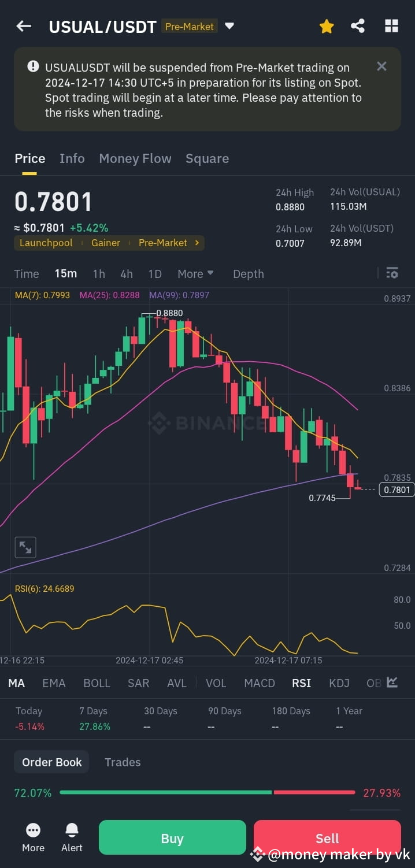Toggle the SAR indicator
This screenshot has width=415, height=868.
139,683
